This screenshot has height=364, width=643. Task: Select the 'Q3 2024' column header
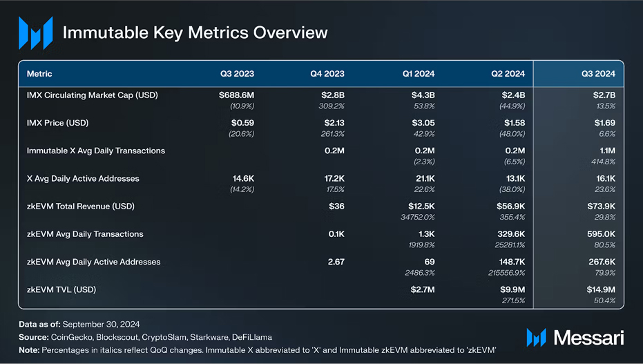[x=598, y=74]
